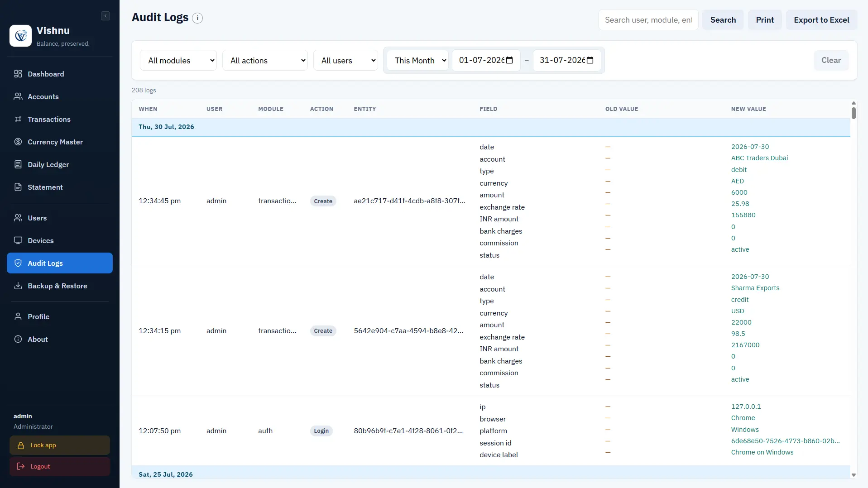Go to Accounts in the sidebar

click(60, 96)
